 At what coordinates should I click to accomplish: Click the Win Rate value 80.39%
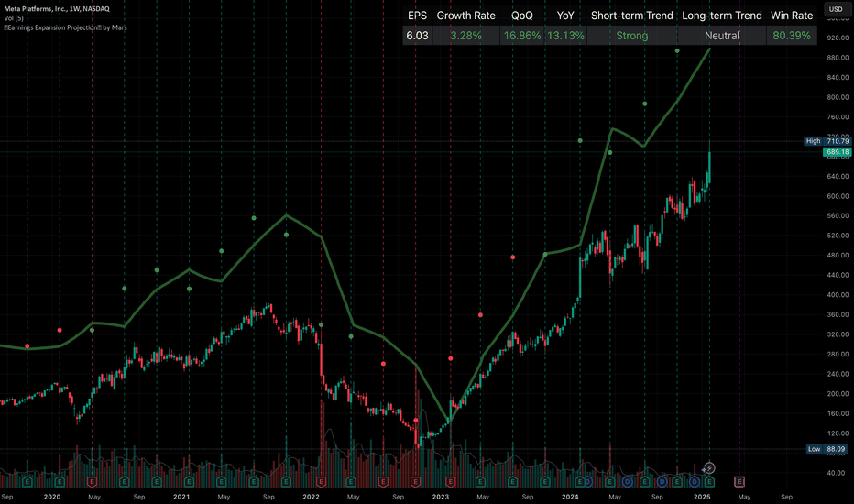point(792,36)
